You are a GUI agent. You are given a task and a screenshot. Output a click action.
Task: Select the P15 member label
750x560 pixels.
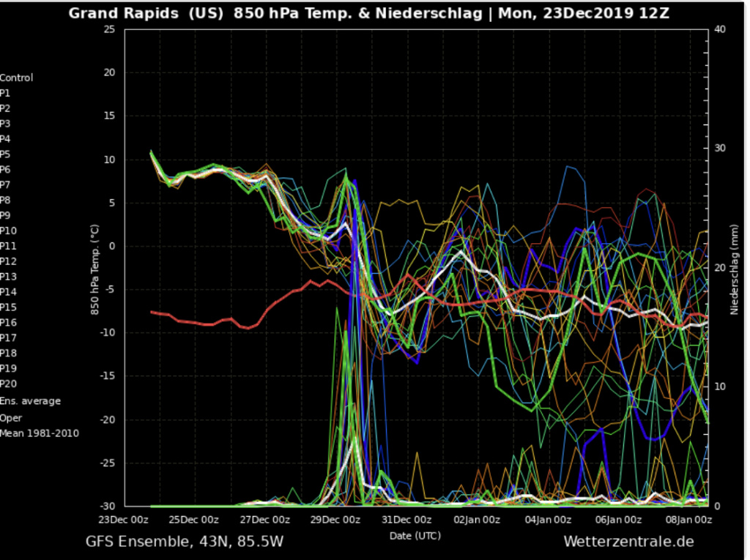[x=8, y=307]
